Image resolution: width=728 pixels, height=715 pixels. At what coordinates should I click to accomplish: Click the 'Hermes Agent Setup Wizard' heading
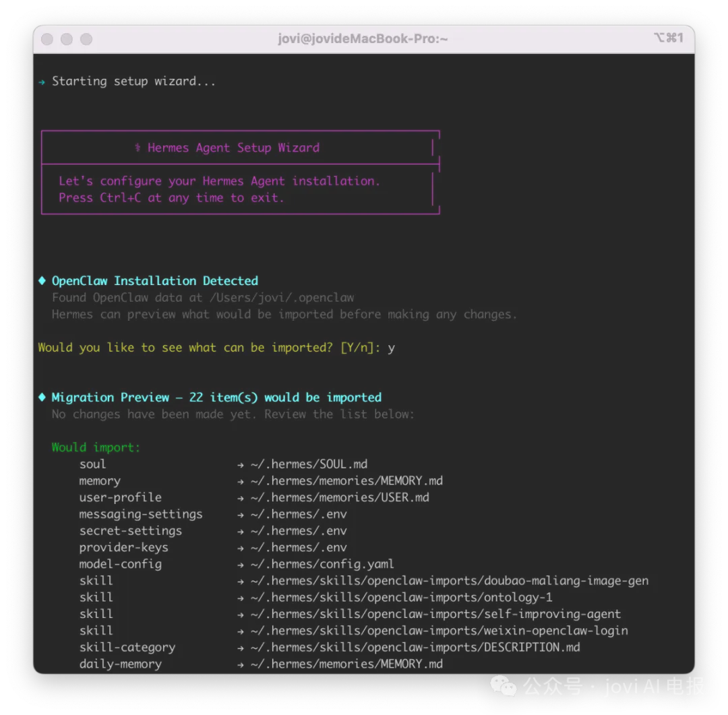(233, 148)
